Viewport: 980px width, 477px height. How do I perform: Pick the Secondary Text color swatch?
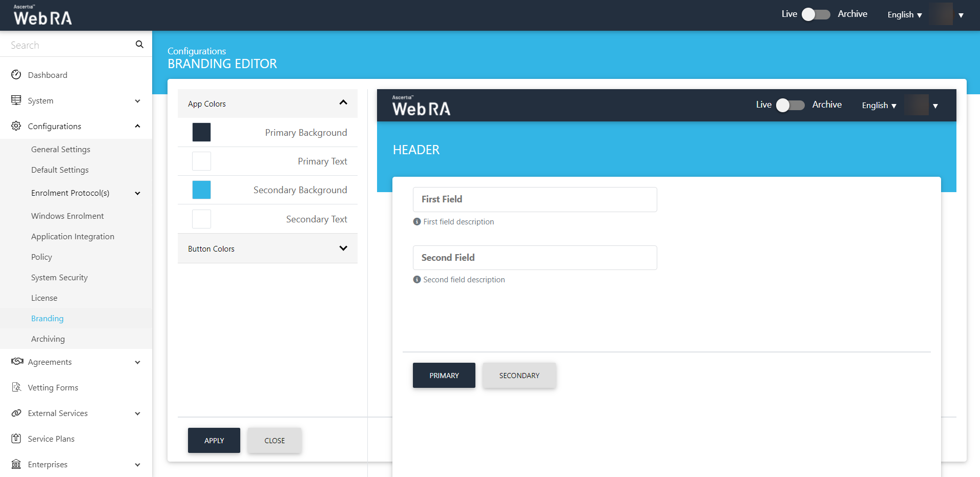[201, 219]
